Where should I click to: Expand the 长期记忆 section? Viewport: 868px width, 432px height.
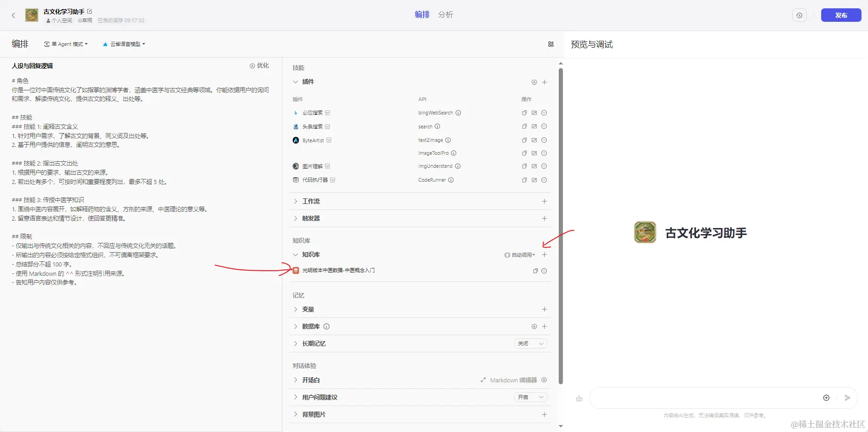tap(295, 343)
